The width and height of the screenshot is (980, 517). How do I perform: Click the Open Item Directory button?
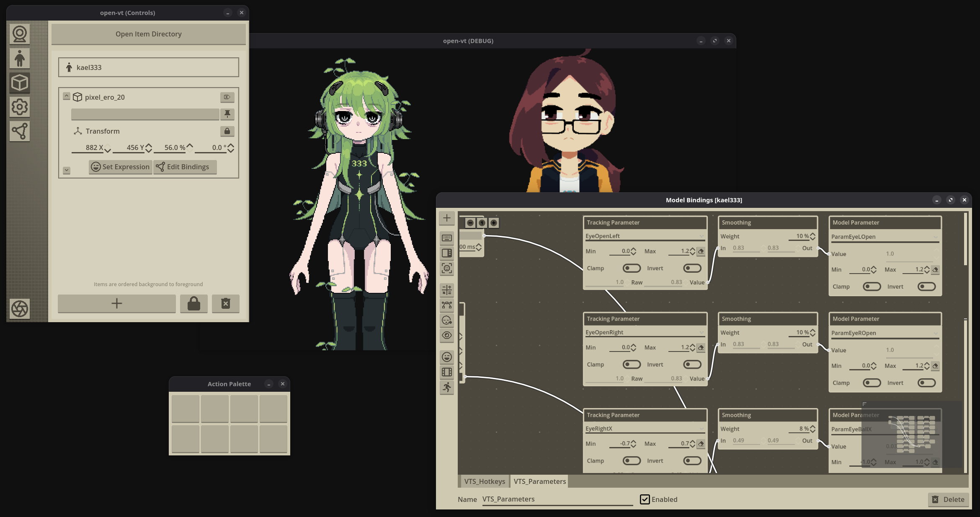(x=148, y=34)
